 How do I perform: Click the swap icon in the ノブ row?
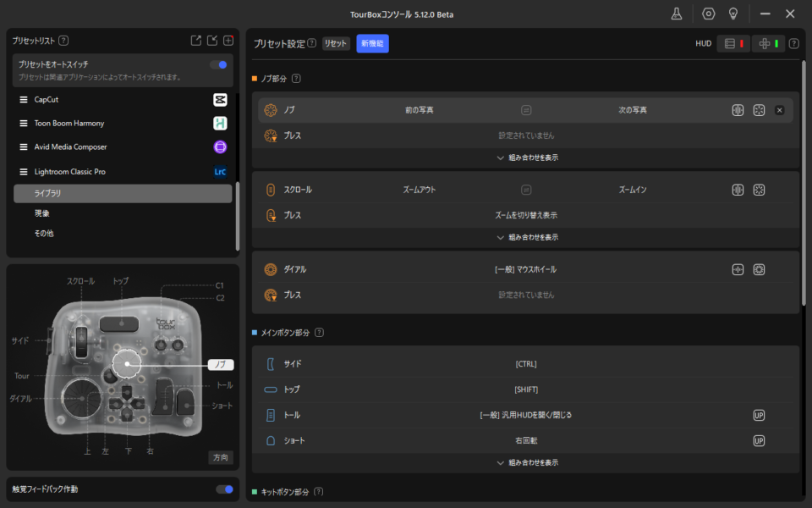(526, 110)
